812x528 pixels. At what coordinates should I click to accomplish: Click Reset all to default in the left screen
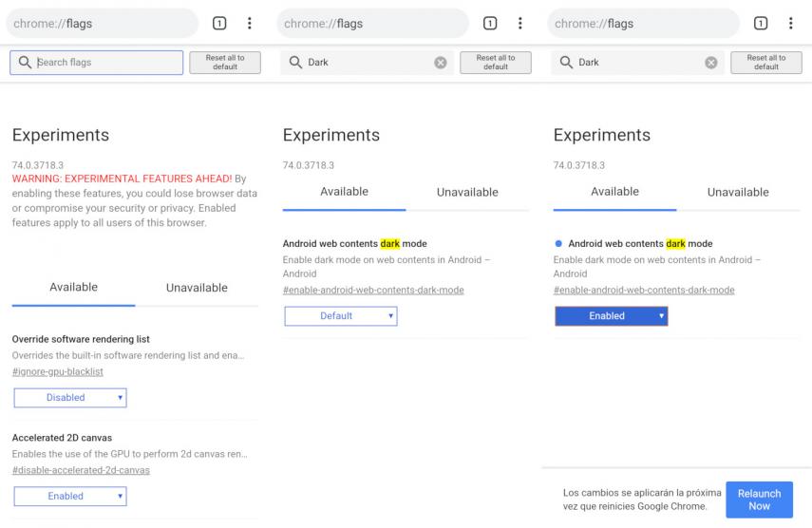(x=225, y=63)
